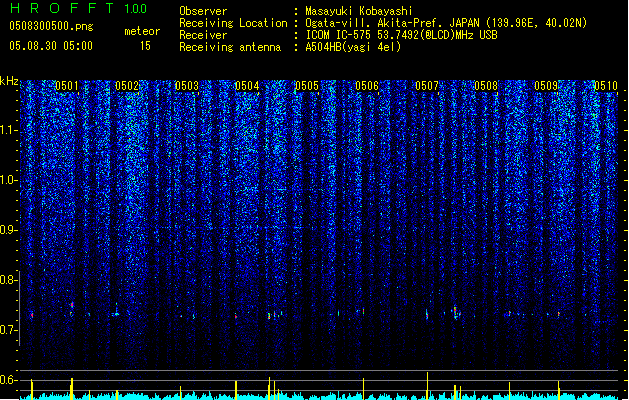
Task: Click the kHz axis unit label
Action: 9,81
